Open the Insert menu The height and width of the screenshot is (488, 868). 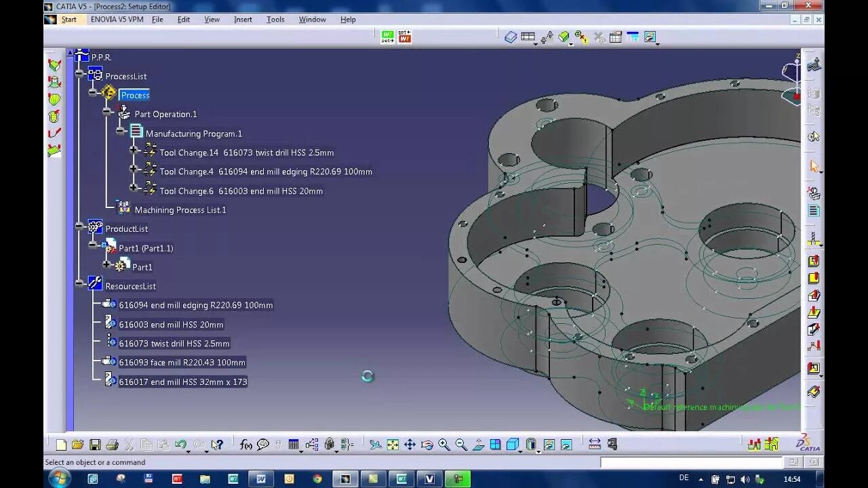243,20
